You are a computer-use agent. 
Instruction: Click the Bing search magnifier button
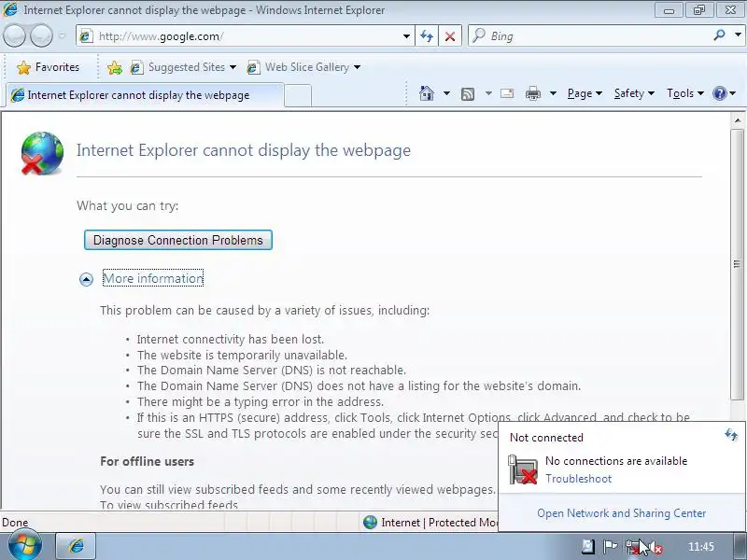tap(719, 35)
